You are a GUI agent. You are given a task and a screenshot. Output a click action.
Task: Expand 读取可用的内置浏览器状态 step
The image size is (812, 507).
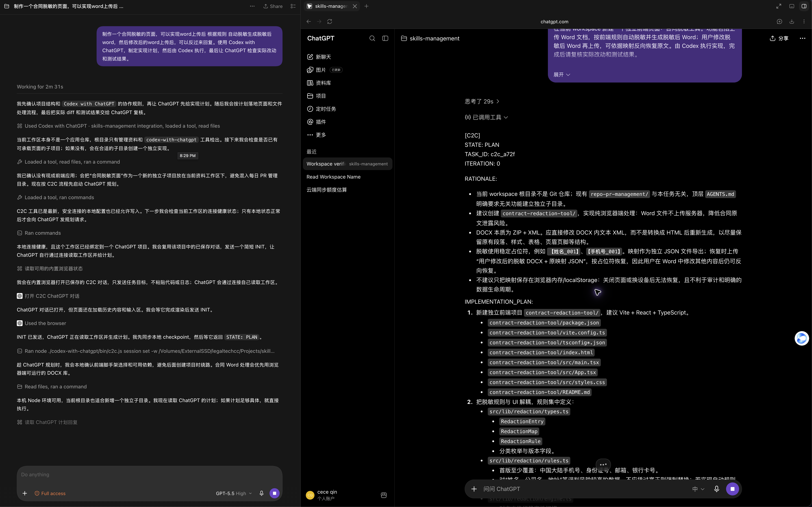(50, 269)
